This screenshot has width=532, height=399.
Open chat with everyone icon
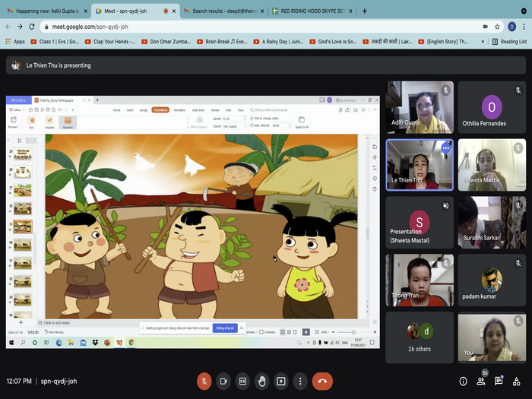click(x=499, y=382)
